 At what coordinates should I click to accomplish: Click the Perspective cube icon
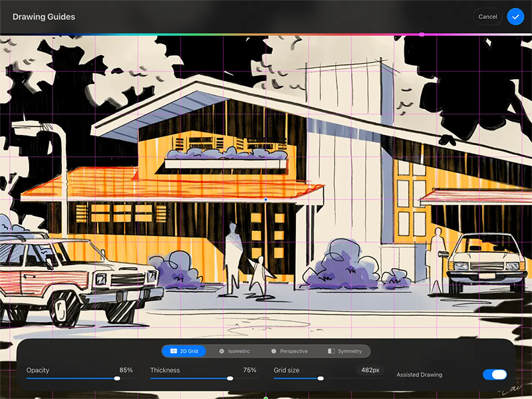[273, 351]
